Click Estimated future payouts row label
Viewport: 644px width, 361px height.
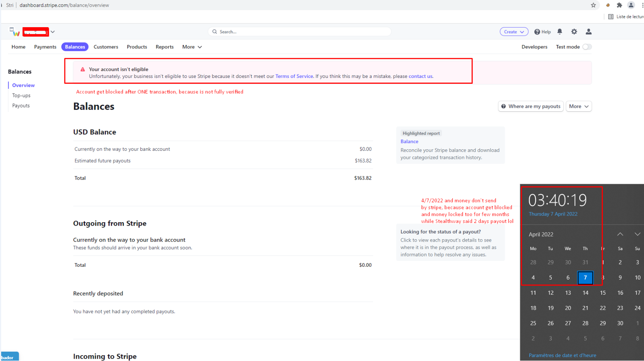tap(102, 161)
